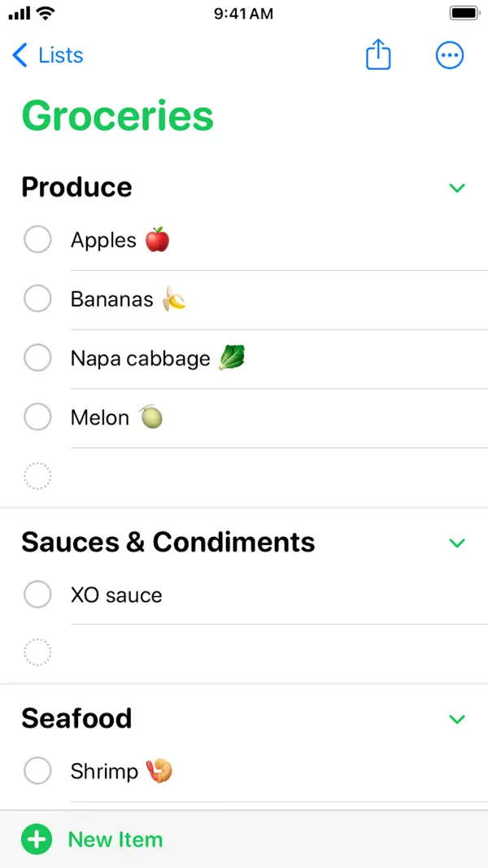Select the Groceries list title
Viewport: 488px width, 868px height.
click(116, 116)
